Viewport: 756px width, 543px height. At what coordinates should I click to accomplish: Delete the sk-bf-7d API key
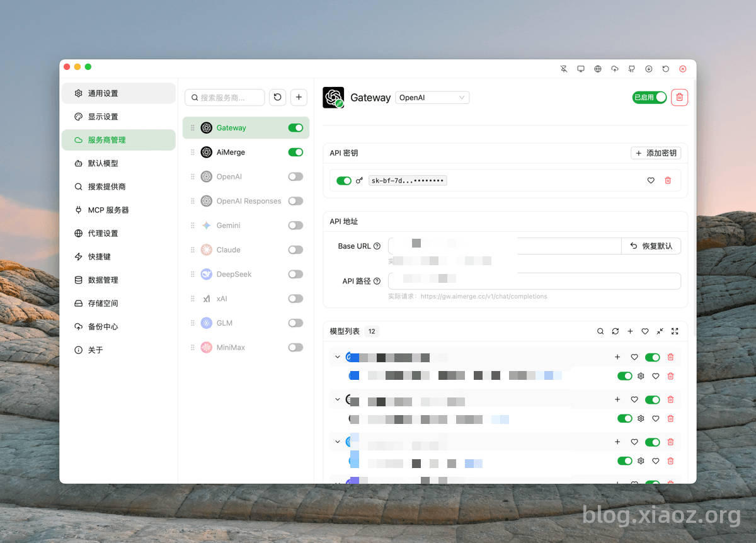click(x=668, y=181)
